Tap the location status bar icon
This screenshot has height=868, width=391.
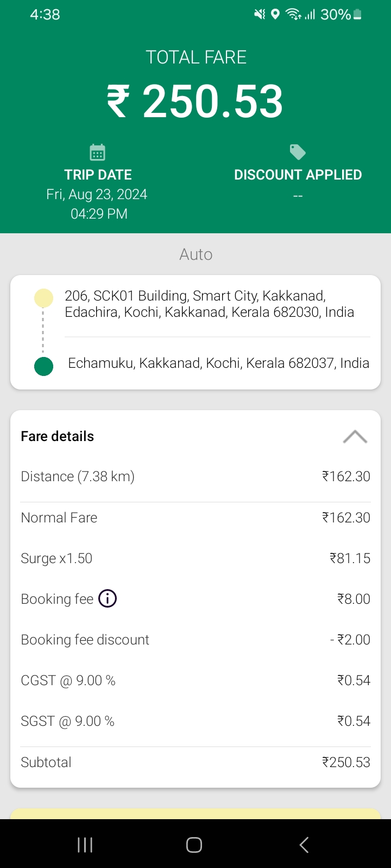(275, 15)
